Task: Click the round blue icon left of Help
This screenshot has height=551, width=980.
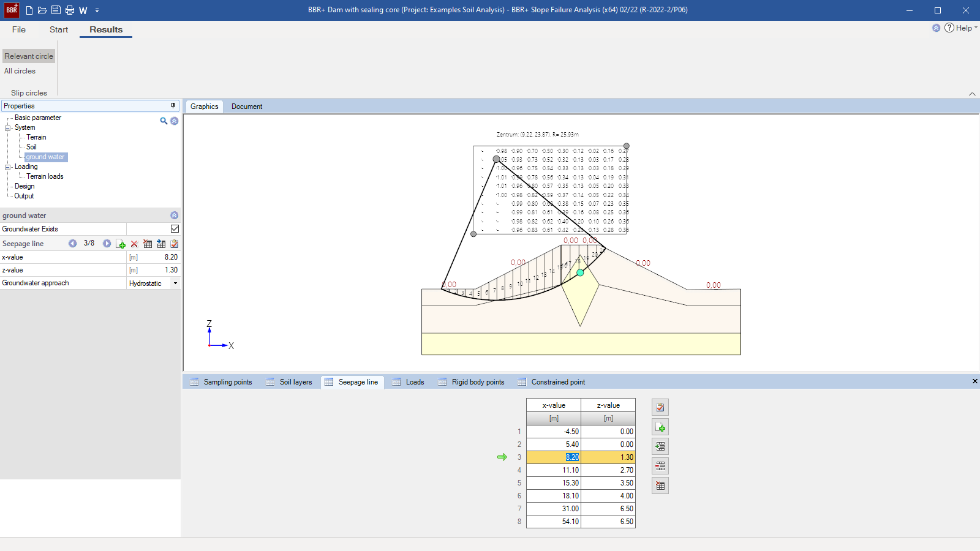Action: [x=936, y=28]
